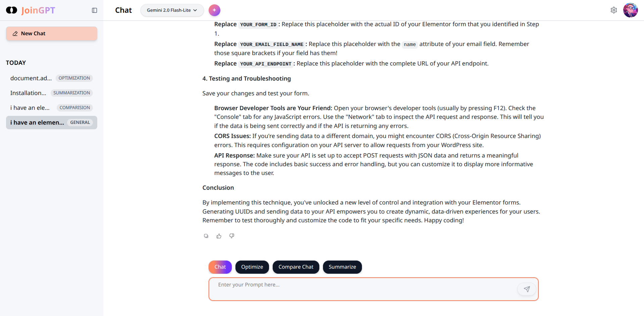Image resolution: width=644 pixels, height=316 pixels.
Task: Open the Installation... summarization chat
Action: pyautogui.click(x=28, y=93)
